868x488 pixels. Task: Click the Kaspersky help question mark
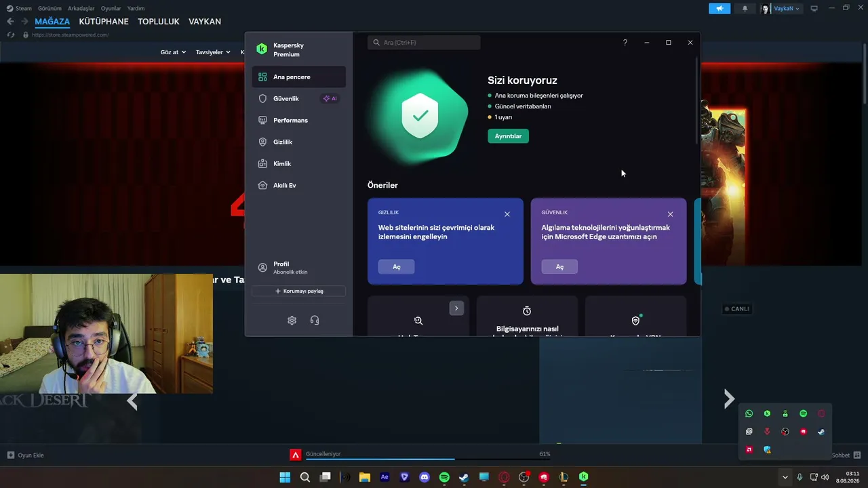click(625, 43)
